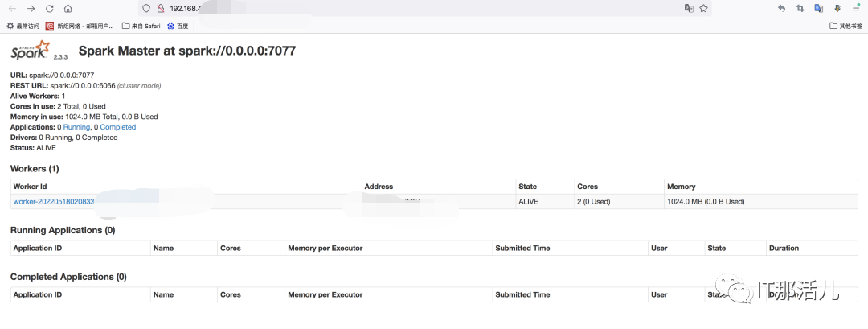
Task: Click the tracking protection shield icon
Action: pyautogui.click(x=146, y=8)
